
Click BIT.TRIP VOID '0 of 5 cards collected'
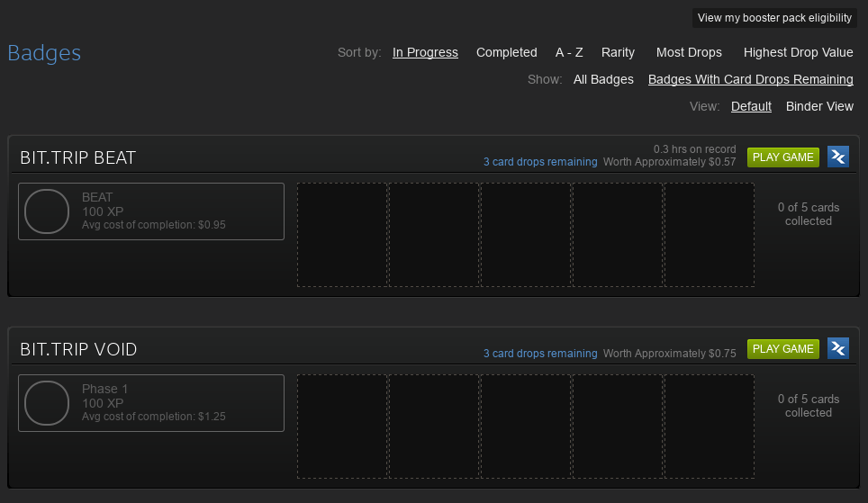[809, 406]
